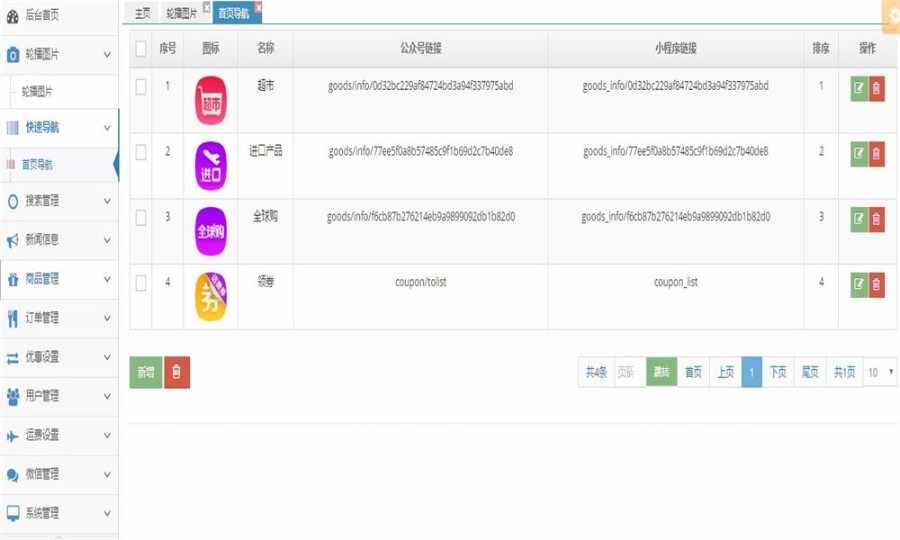Check the box for row 2 进口产品
Image resolution: width=900 pixels, height=540 pixels.
tap(141, 152)
